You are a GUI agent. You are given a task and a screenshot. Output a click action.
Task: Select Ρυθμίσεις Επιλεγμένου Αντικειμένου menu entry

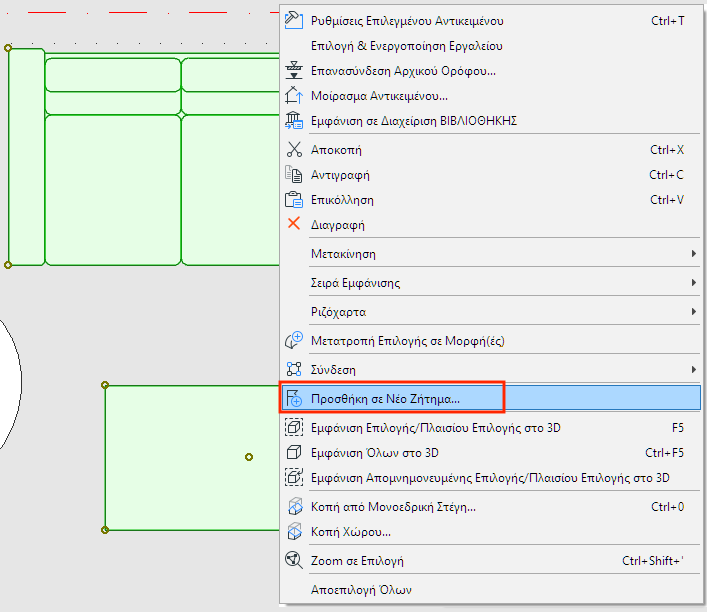pos(490,21)
